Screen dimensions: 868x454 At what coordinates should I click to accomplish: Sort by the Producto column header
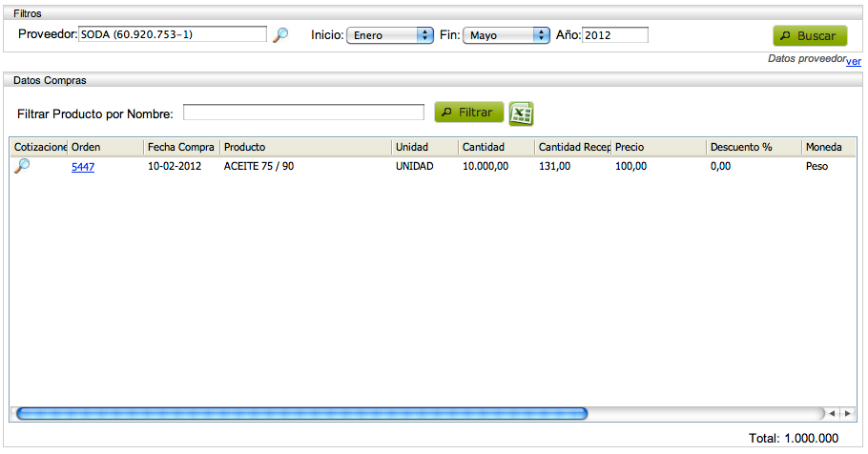[305, 147]
